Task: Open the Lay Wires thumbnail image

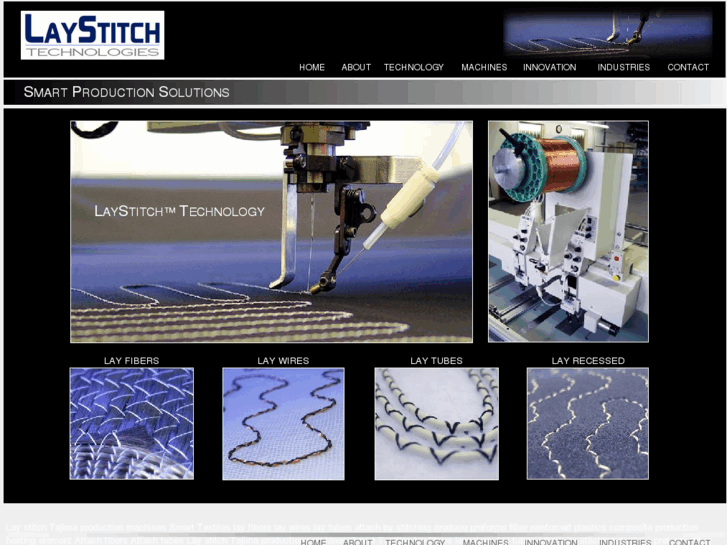Action: tap(283, 424)
